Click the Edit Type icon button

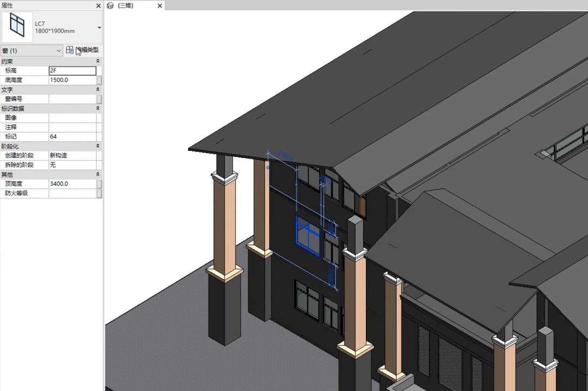[x=70, y=50]
